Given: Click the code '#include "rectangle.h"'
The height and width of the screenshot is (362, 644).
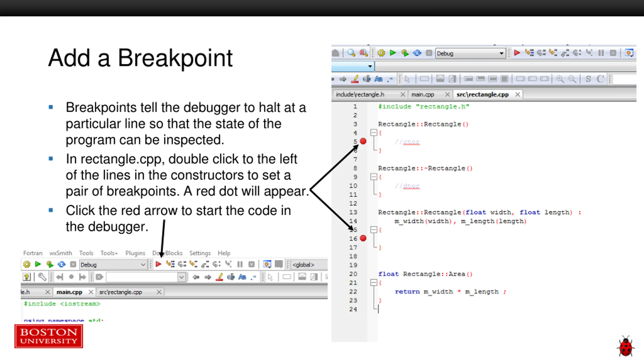Looking at the screenshot, I should (x=424, y=106).
